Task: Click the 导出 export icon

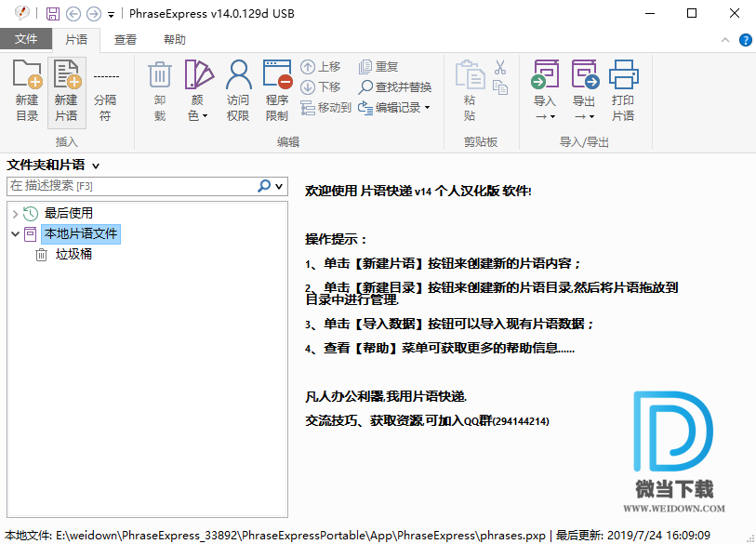Action: point(584,74)
